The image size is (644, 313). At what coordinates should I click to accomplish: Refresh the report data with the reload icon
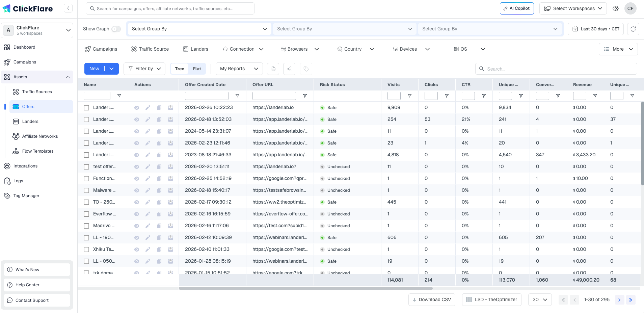point(633,29)
